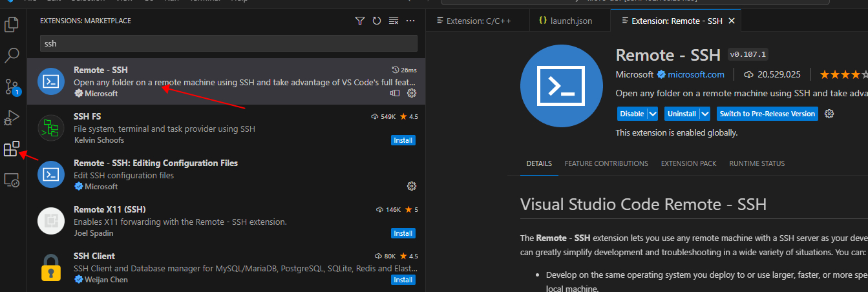Image resolution: width=868 pixels, height=292 pixels.
Task: Open the Extensions view icon
Action: pos(12,149)
